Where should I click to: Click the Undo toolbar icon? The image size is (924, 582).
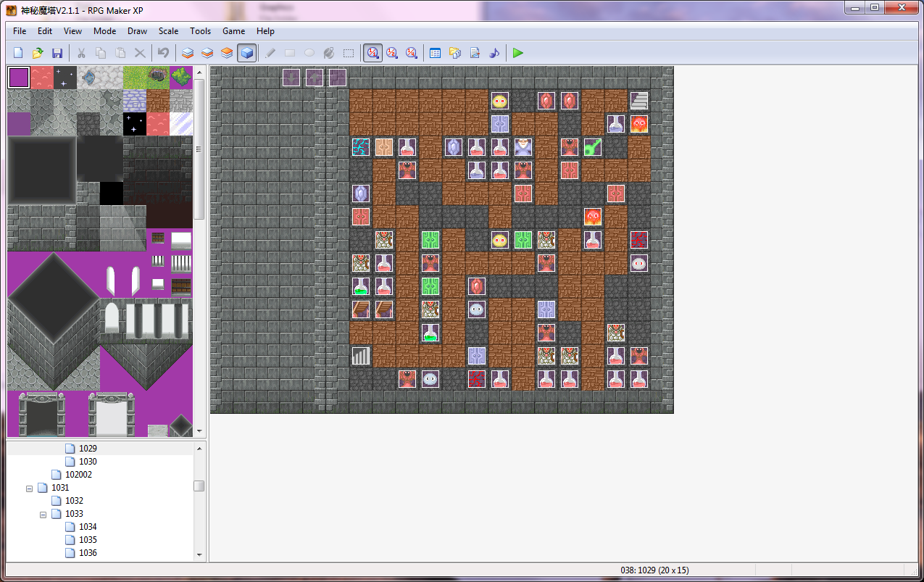(x=164, y=53)
